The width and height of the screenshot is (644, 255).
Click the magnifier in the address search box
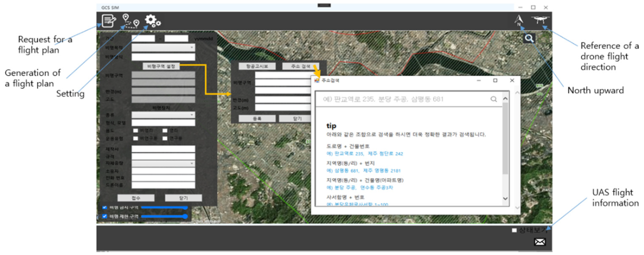[494, 99]
